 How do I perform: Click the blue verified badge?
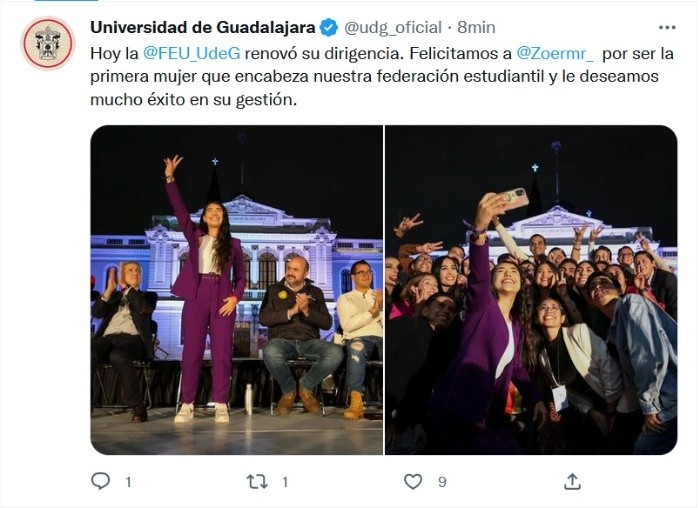point(329,28)
